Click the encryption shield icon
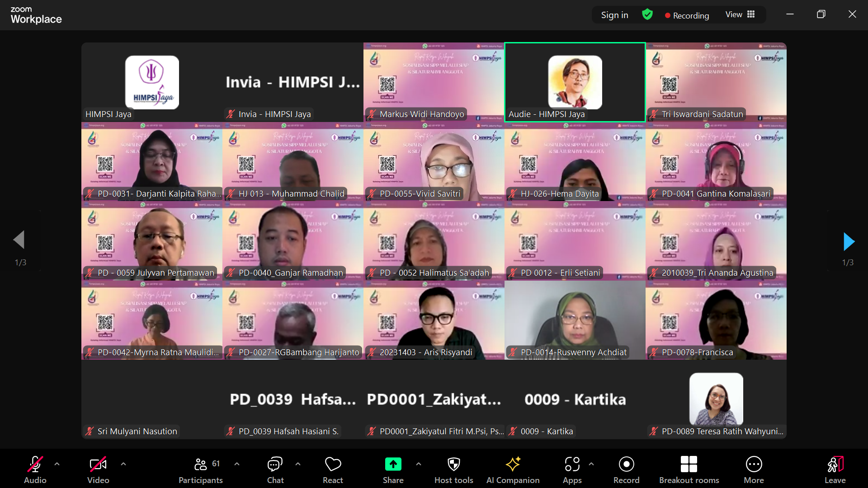868x488 pixels. [647, 14]
